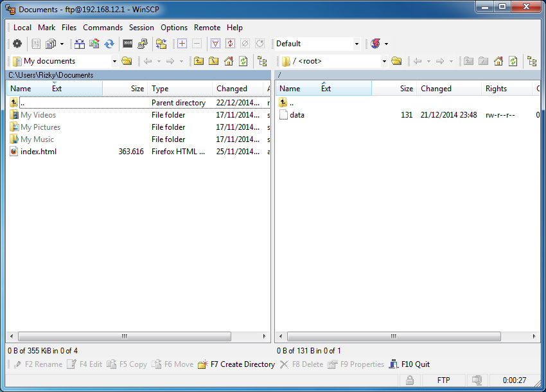Open the Mark menu
546x392 pixels.
(47, 28)
